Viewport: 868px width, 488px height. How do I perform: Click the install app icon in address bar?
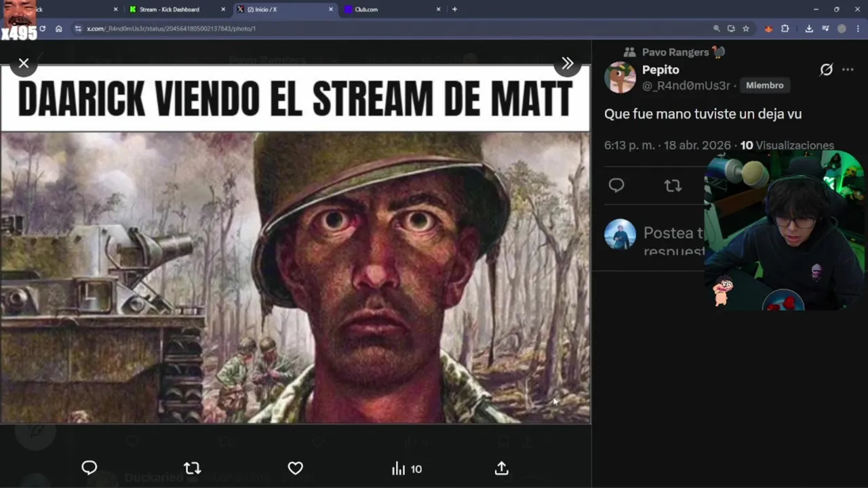(731, 28)
